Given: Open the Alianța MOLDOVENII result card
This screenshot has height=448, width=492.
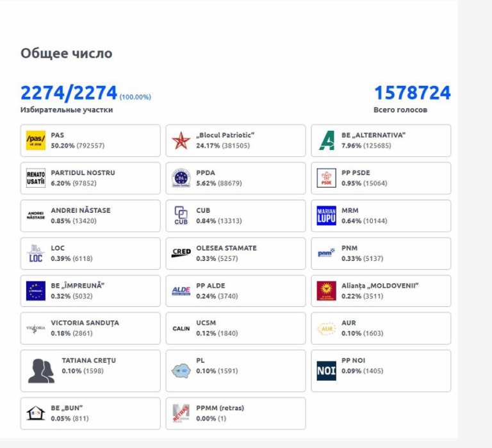Looking at the screenshot, I should pyautogui.click(x=381, y=291).
